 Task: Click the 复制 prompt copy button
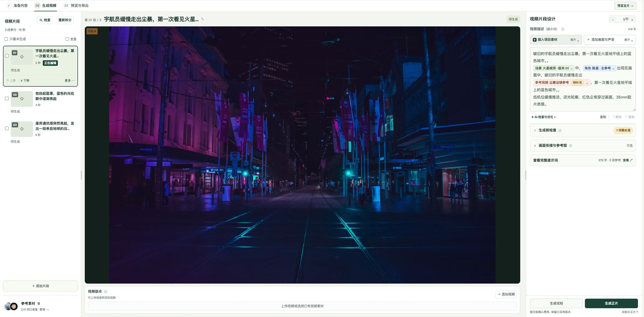pyautogui.click(x=603, y=117)
